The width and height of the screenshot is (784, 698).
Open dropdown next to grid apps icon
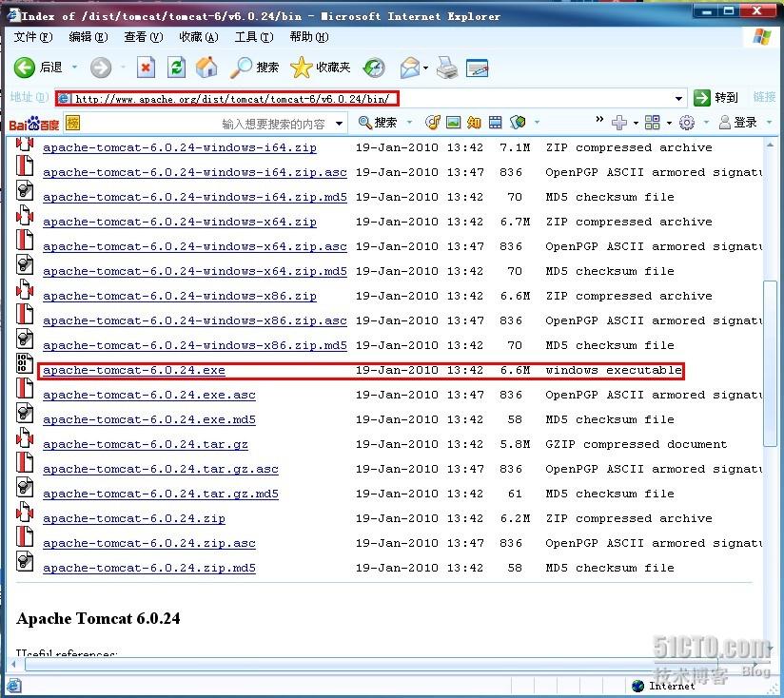click(669, 123)
